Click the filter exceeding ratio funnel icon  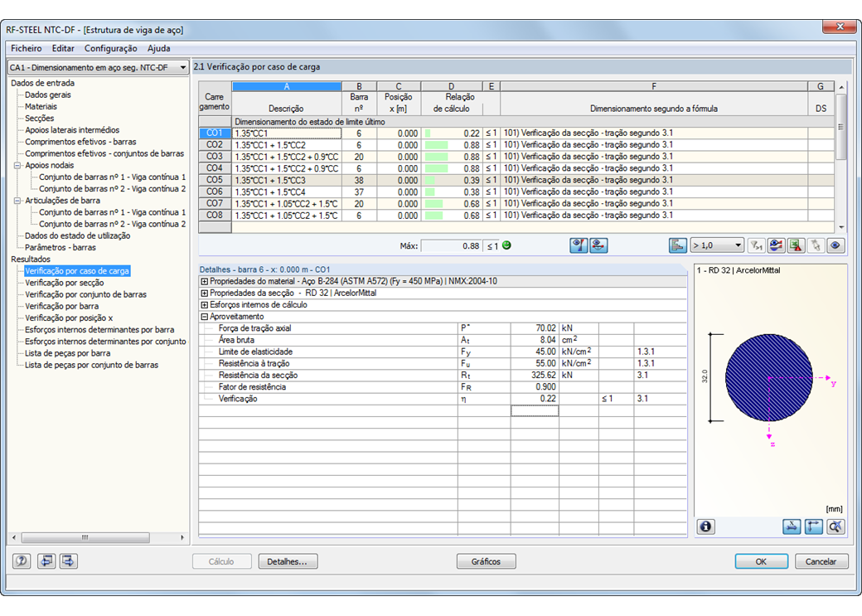click(757, 246)
